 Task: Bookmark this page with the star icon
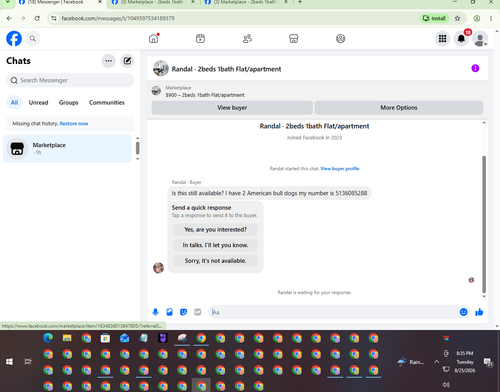(x=457, y=18)
